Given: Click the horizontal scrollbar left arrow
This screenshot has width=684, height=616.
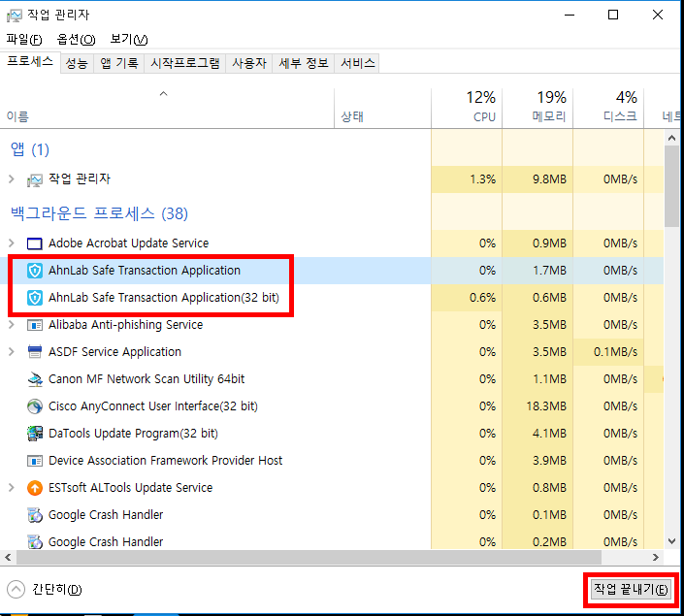Looking at the screenshot, I should pyautogui.click(x=8, y=558).
